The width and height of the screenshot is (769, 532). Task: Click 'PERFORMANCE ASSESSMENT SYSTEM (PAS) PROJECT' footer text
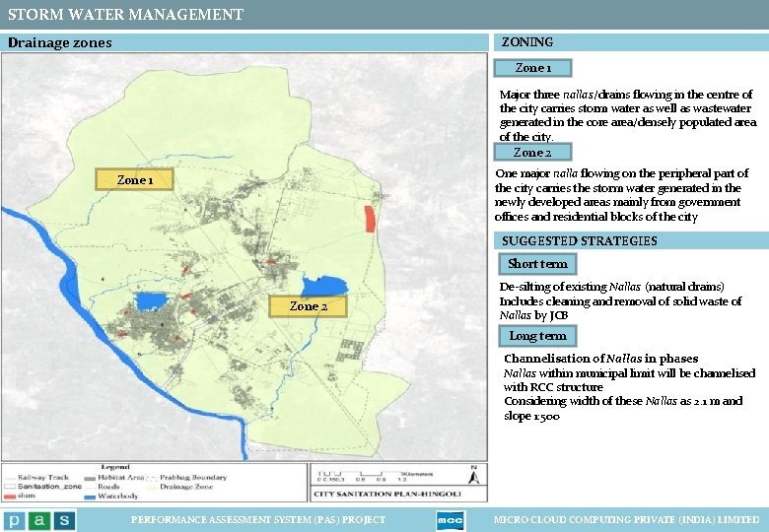(258, 520)
